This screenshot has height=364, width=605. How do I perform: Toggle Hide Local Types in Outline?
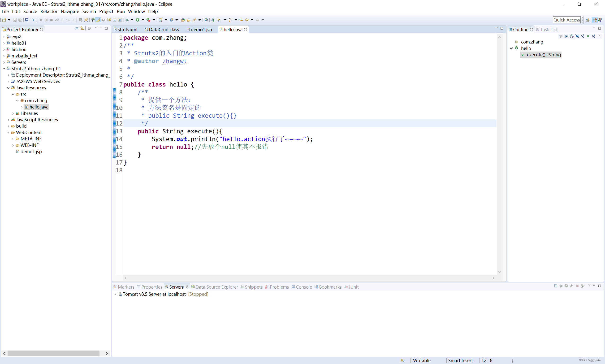pos(593,36)
